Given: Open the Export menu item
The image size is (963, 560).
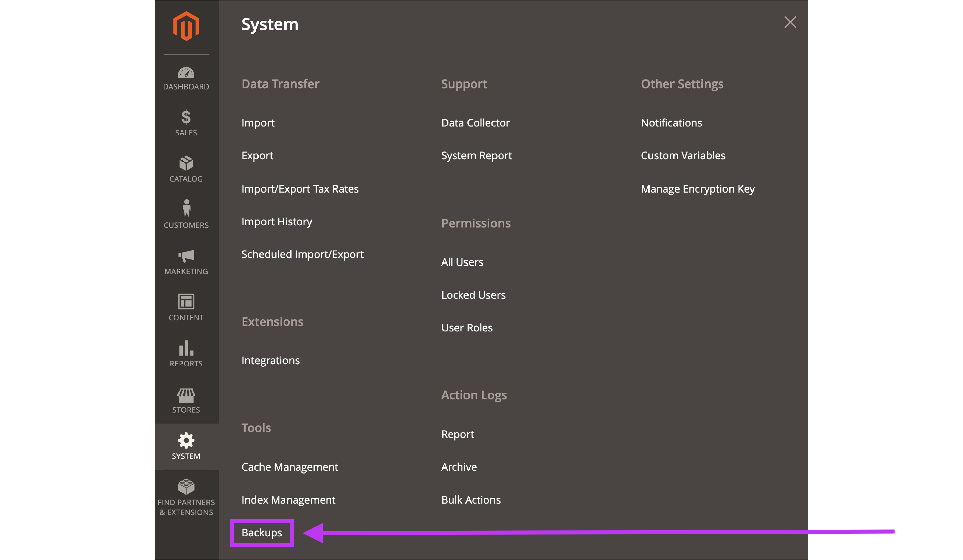Looking at the screenshot, I should (257, 156).
